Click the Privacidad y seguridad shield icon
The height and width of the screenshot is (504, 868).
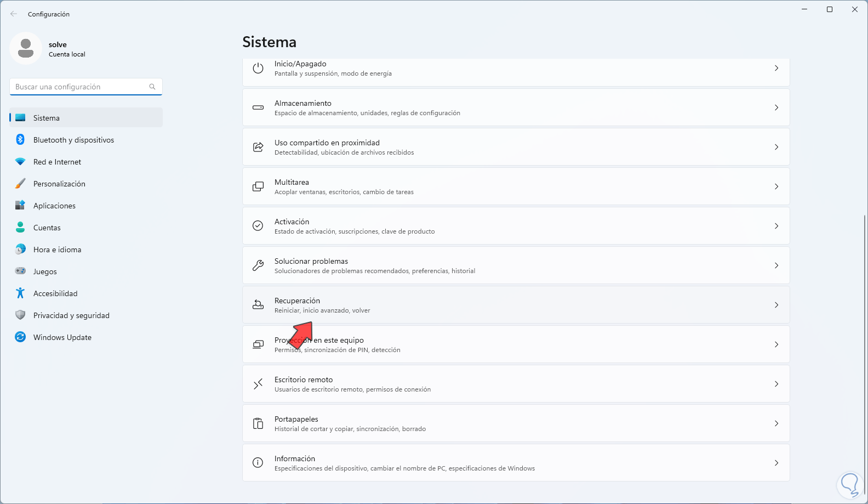click(20, 315)
